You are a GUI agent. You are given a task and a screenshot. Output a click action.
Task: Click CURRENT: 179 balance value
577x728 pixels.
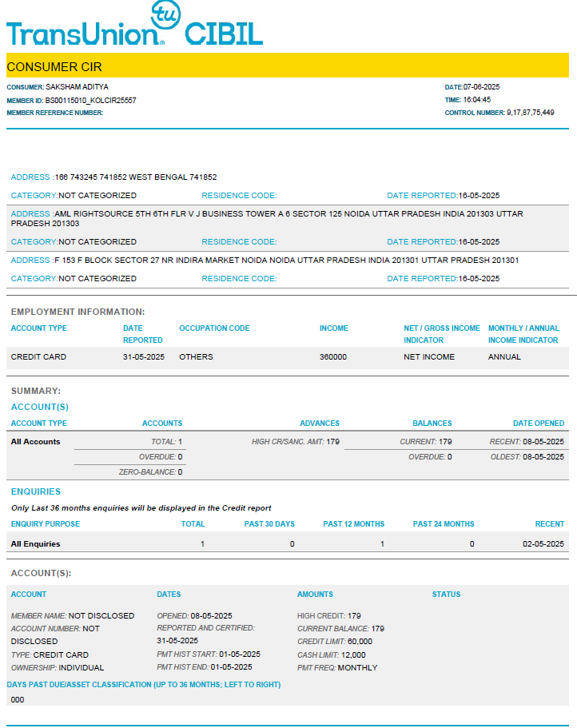[x=426, y=442]
